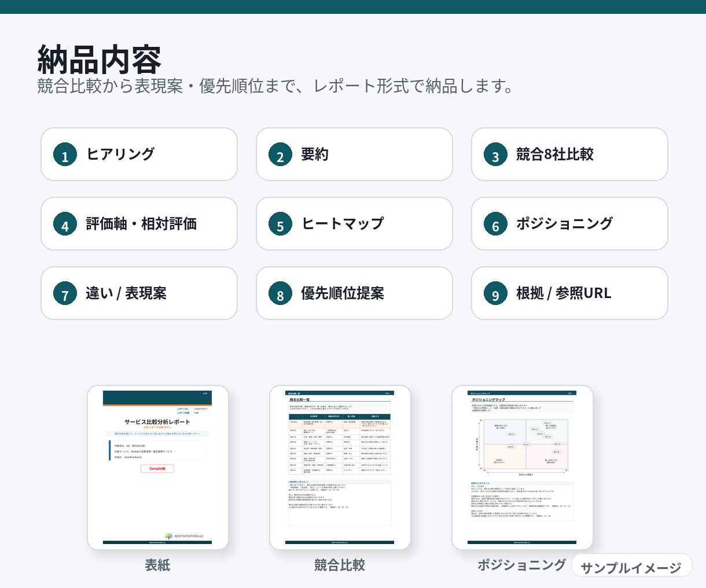This screenshot has width=706, height=588.
Task: Select the ポジショニング card numbered 6
Action: click(x=569, y=224)
